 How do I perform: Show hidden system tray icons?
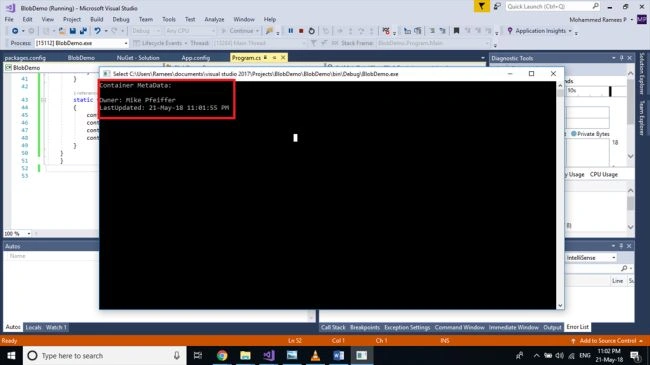[x=536, y=355]
